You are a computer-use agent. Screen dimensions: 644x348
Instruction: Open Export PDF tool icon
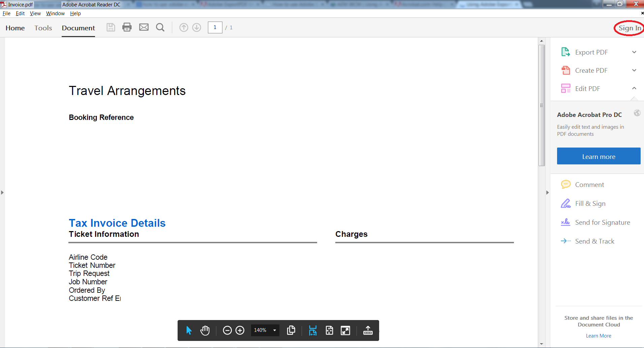click(x=566, y=52)
